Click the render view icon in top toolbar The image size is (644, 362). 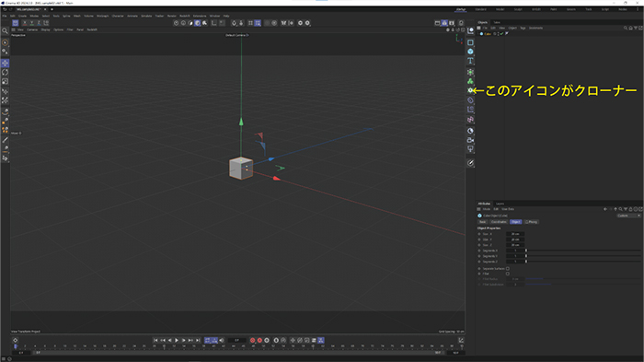[437, 23]
